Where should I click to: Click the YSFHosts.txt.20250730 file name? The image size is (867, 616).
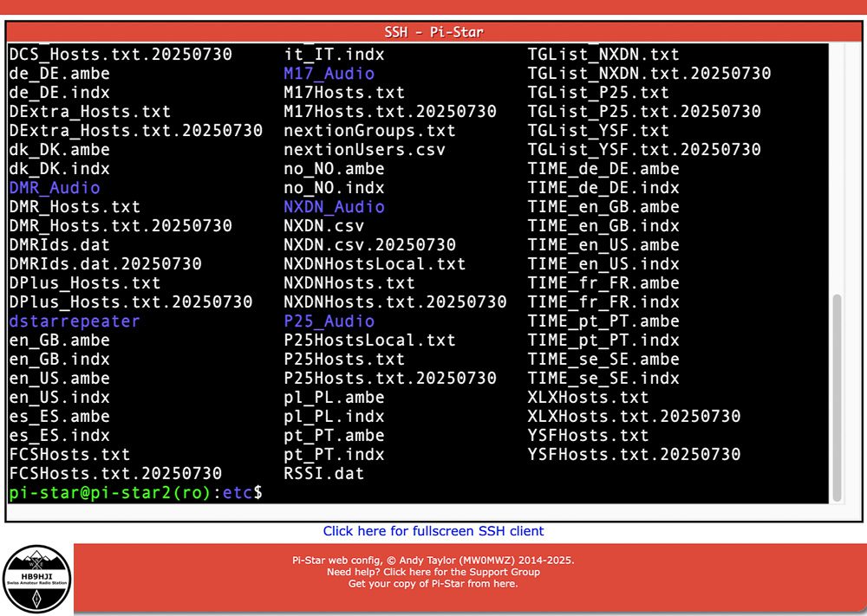pyautogui.click(x=634, y=455)
